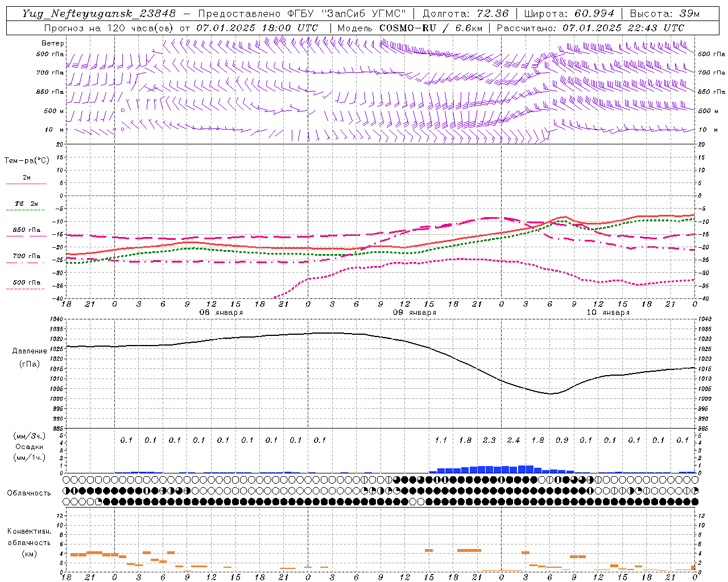Click the 3-hour precipitation value '2.4'
Screen dimensions: 728x582
pyautogui.click(x=514, y=440)
